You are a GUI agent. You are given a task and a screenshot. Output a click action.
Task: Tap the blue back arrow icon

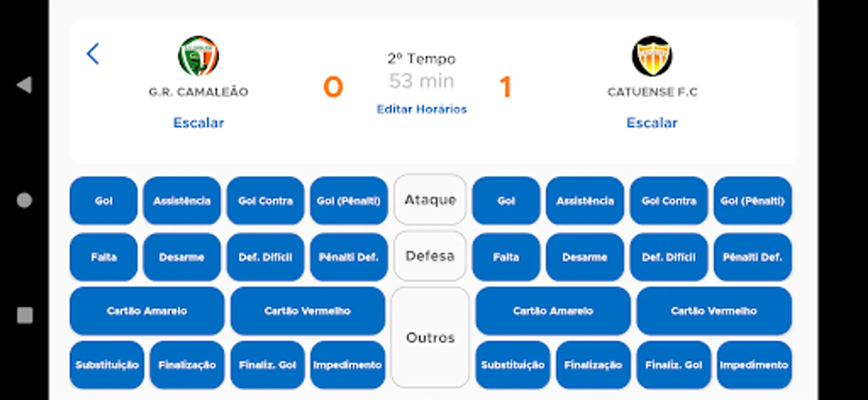click(93, 54)
